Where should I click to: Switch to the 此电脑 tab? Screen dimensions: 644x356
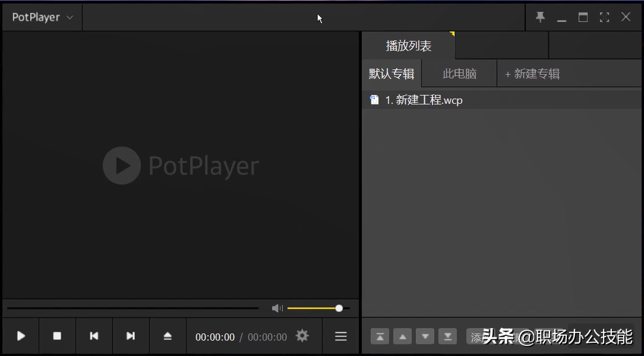(x=460, y=74)
